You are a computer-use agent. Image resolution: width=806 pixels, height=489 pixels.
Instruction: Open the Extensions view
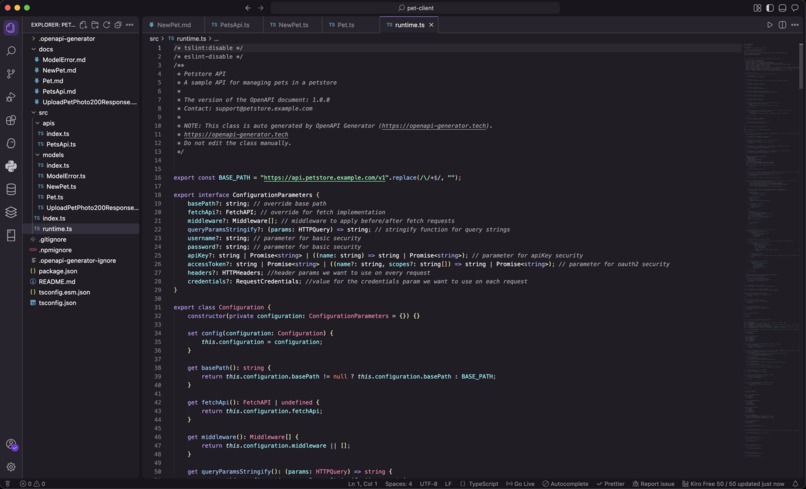pos(11,120)
